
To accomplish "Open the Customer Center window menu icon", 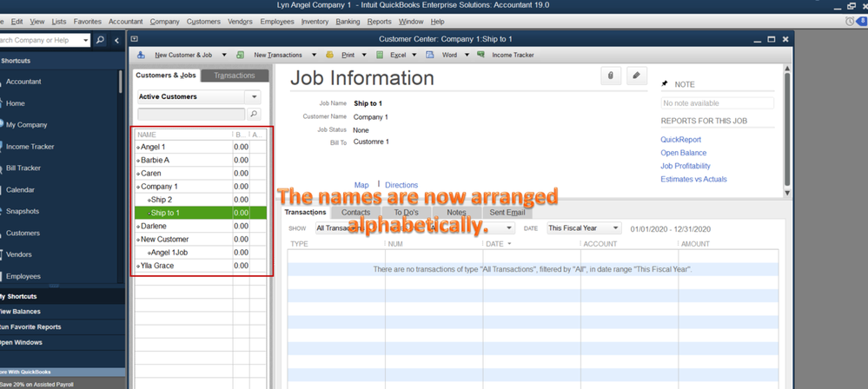I will coord(135,39).
